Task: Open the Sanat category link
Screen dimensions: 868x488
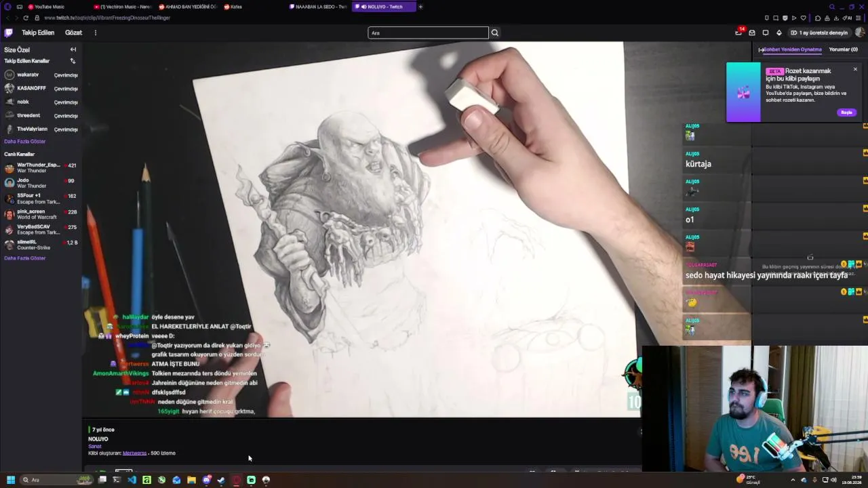Action: (94, 446)
